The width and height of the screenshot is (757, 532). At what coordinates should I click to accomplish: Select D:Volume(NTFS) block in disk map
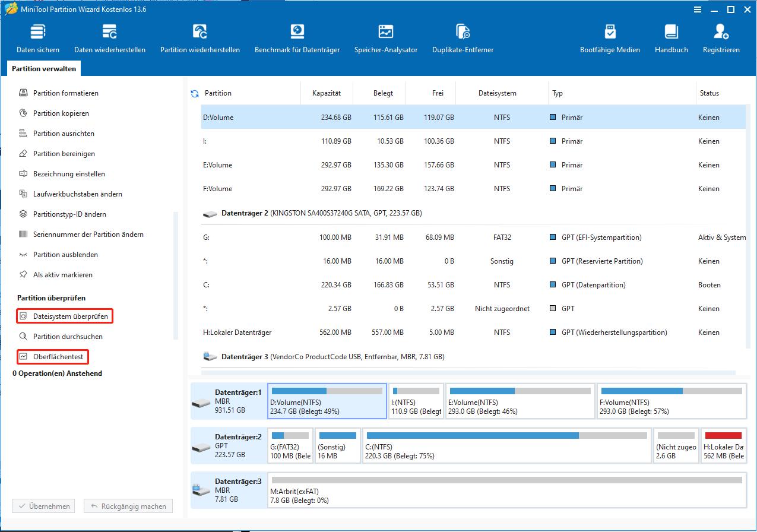(x=327, y=401)
